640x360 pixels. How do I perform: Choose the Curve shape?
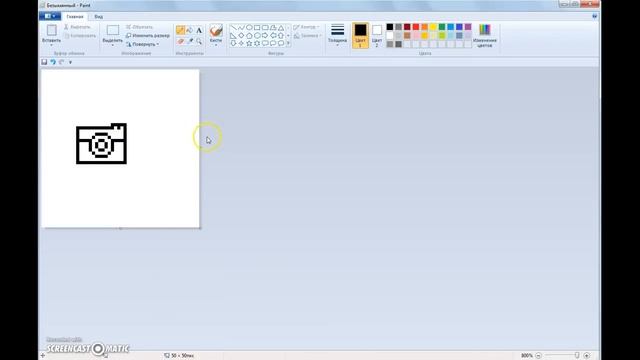241,28
